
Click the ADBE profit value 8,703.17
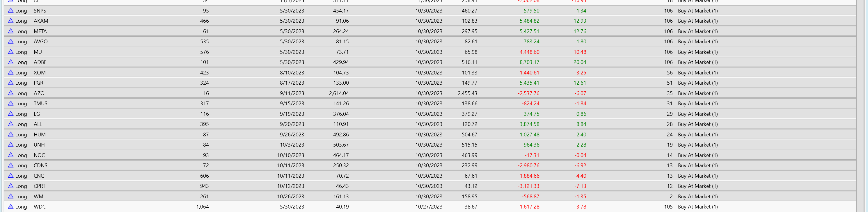(x=529, y=62)
